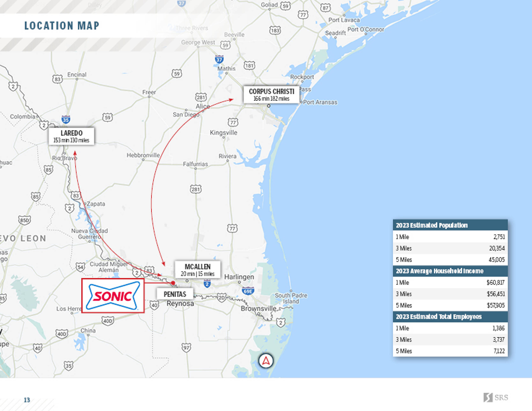Click the 5 Miles population value 45,005
The width and height of the screenshot is (532, 411).
pyautogui.click(x=496, y=260)
